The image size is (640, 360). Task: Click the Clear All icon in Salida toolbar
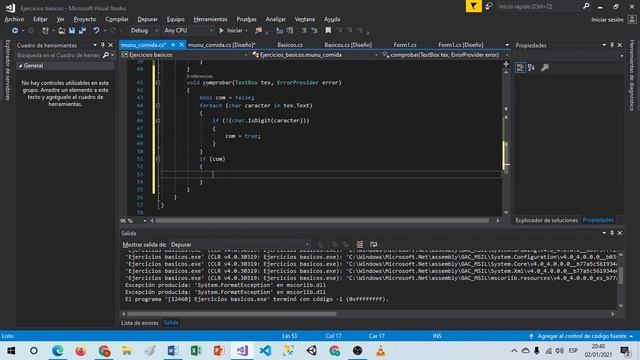(360, 244)
